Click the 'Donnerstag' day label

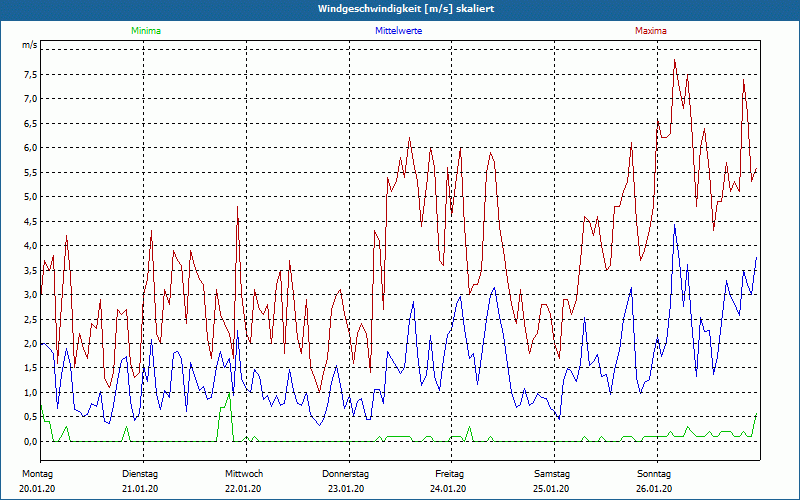(345, 474)
